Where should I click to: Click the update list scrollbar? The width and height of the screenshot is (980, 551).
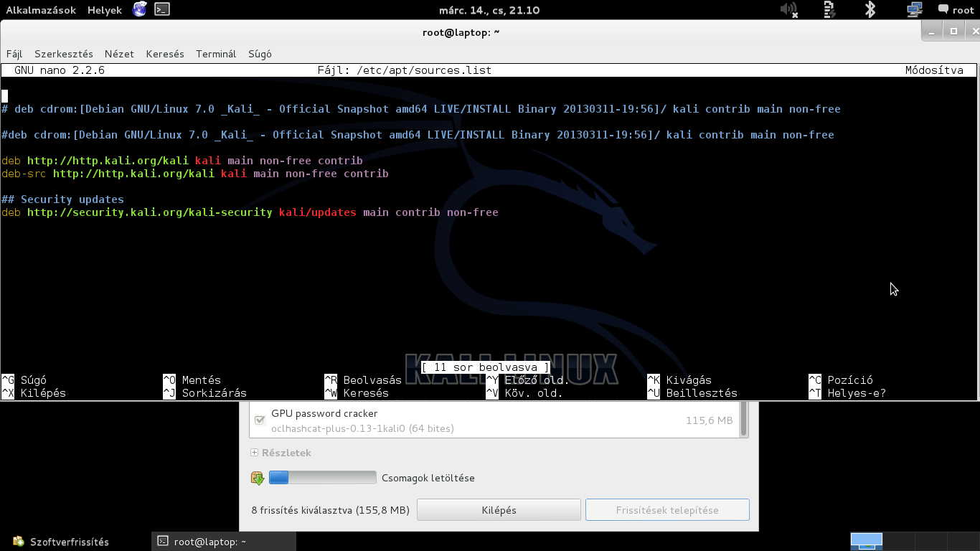(x=744, y=419)
